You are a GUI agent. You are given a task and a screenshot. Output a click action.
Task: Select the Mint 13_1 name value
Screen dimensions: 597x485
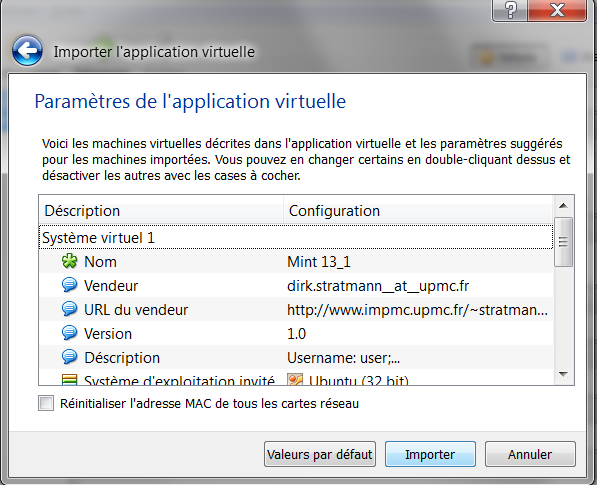click(319, 262)
